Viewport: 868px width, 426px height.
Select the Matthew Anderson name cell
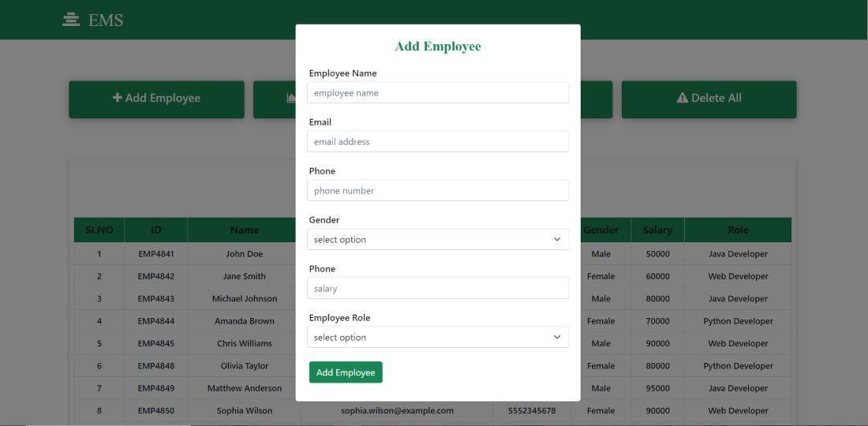pyautogui.click(x=244, y=388)
